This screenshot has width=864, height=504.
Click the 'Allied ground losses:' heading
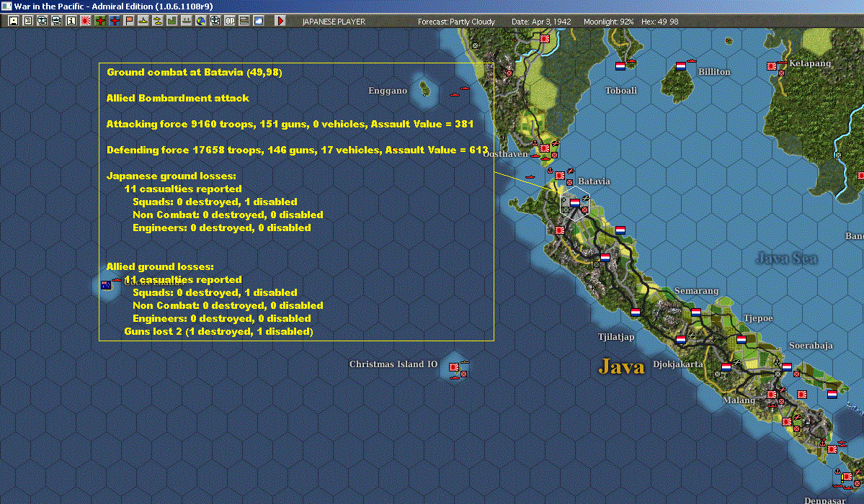(160, 266)
